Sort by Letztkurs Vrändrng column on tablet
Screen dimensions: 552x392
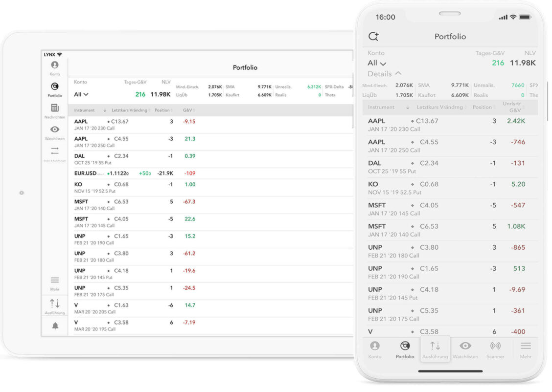131,110
